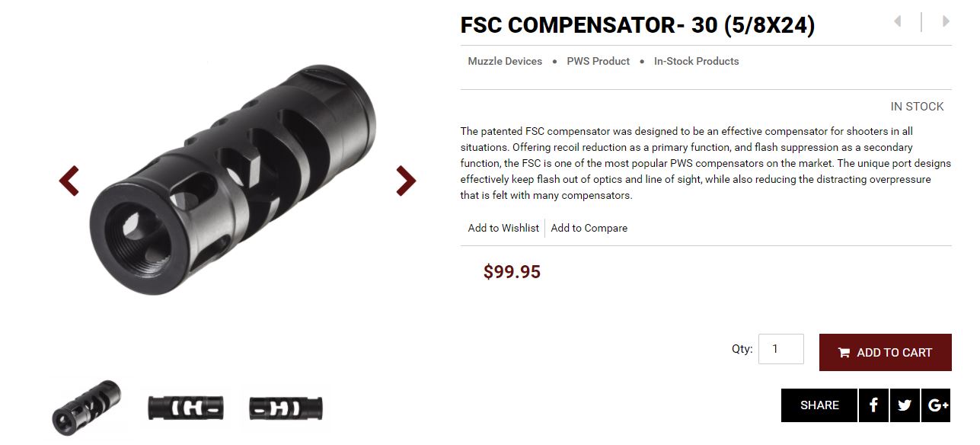The width and height of the screenshot is (980, 445).
Task: Open the Muzzle Devices category
Action: (505, 61)
